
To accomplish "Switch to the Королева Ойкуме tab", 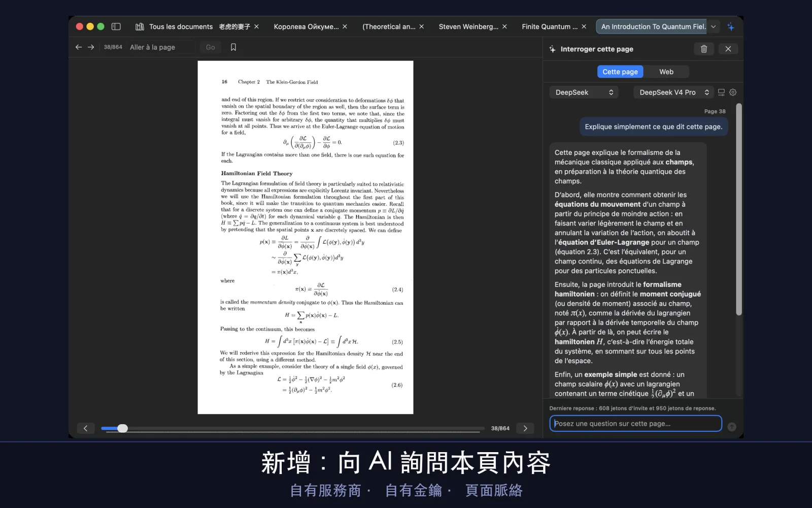I will [306, 26].
